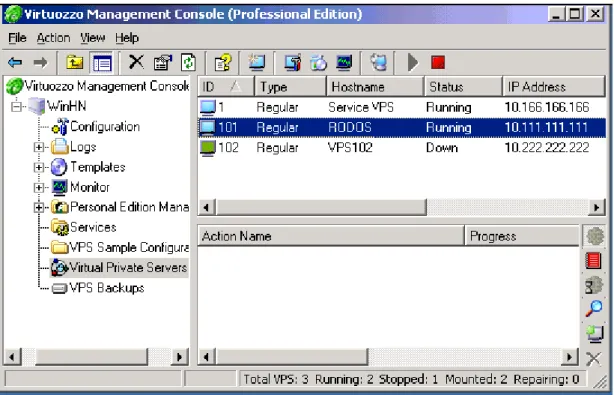
Task: Collapse the WinHN tree node
Action: [16, 106]
